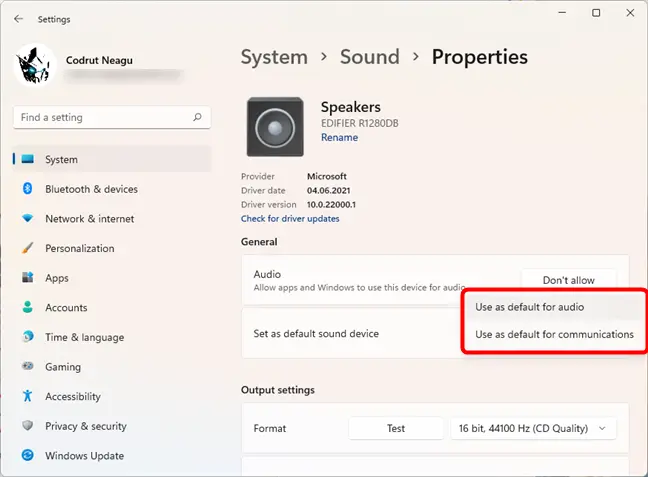Open Privacy & security page
The height and width of the screenshot is (477, 648).
(86, 426)
